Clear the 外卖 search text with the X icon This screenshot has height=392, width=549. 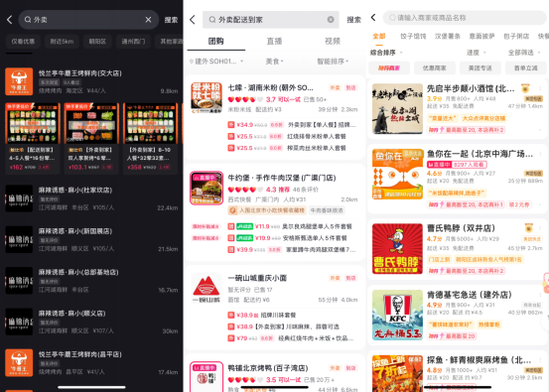pyautogui.click(x=149, y=20)
